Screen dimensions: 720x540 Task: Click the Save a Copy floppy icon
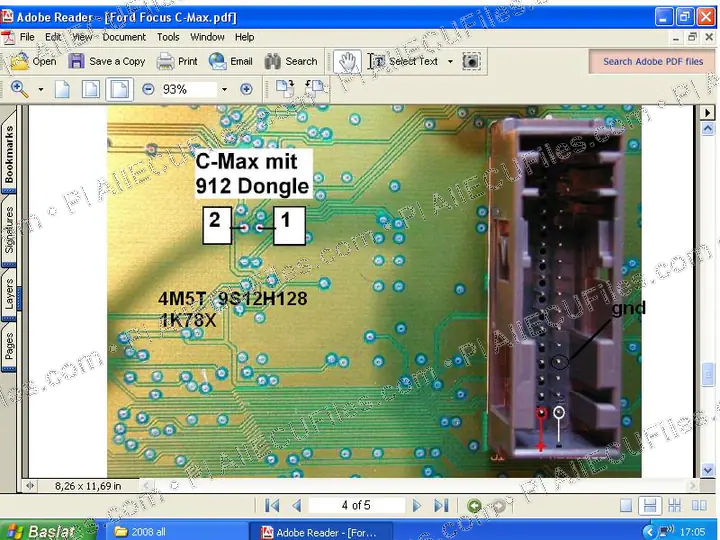(76, 61)
